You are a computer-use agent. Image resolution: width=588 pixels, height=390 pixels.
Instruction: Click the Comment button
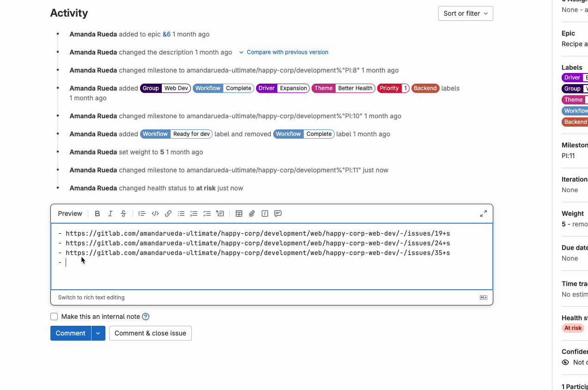click(x=70, y=333)
